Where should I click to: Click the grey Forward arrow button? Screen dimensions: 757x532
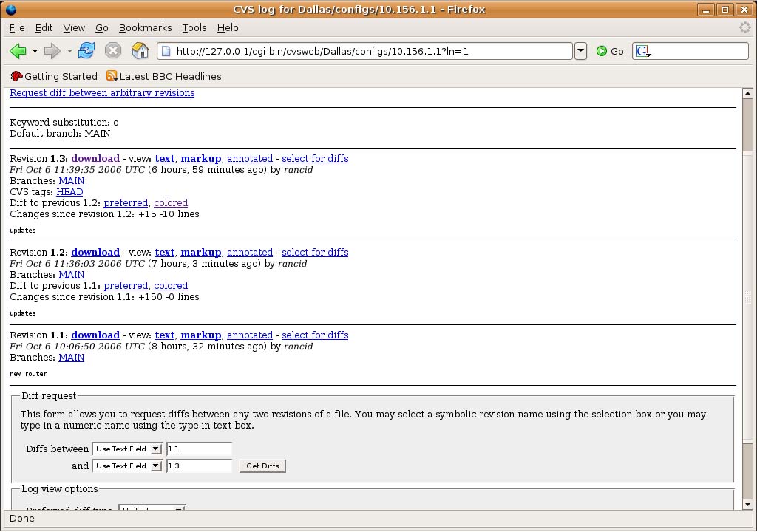tap(52, 51)
